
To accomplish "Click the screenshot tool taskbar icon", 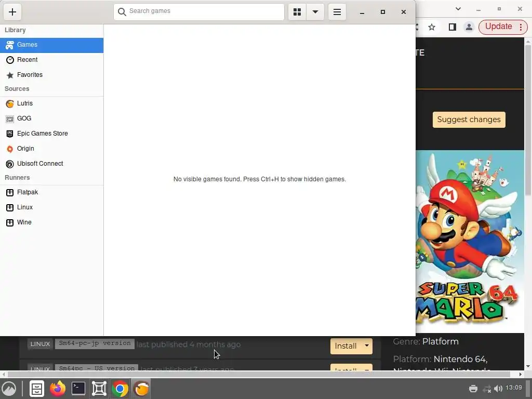I will [99, 389].
